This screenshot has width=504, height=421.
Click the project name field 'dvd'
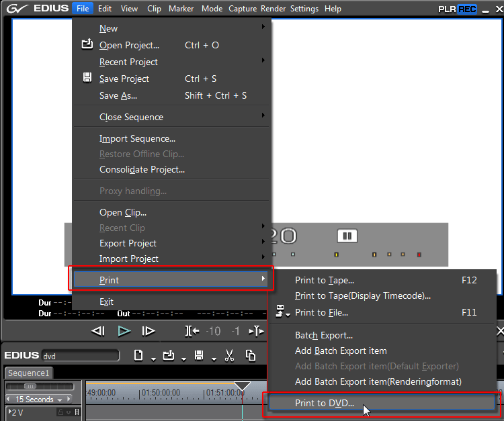(x=81, y=356)
